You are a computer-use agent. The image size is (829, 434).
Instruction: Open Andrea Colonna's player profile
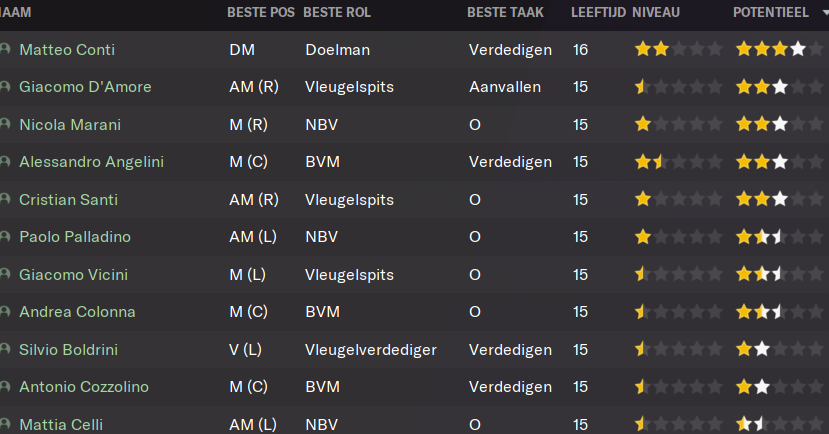point(77,312)
